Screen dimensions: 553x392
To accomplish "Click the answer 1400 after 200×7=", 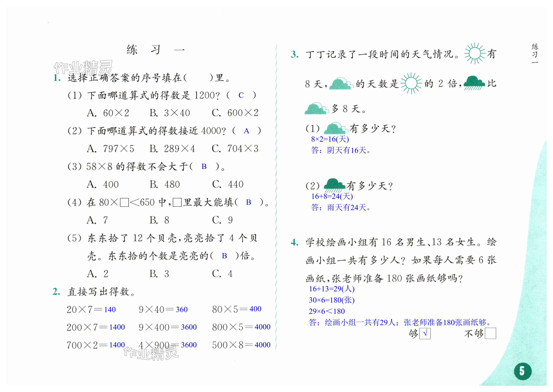I will [x=117, y=327].
